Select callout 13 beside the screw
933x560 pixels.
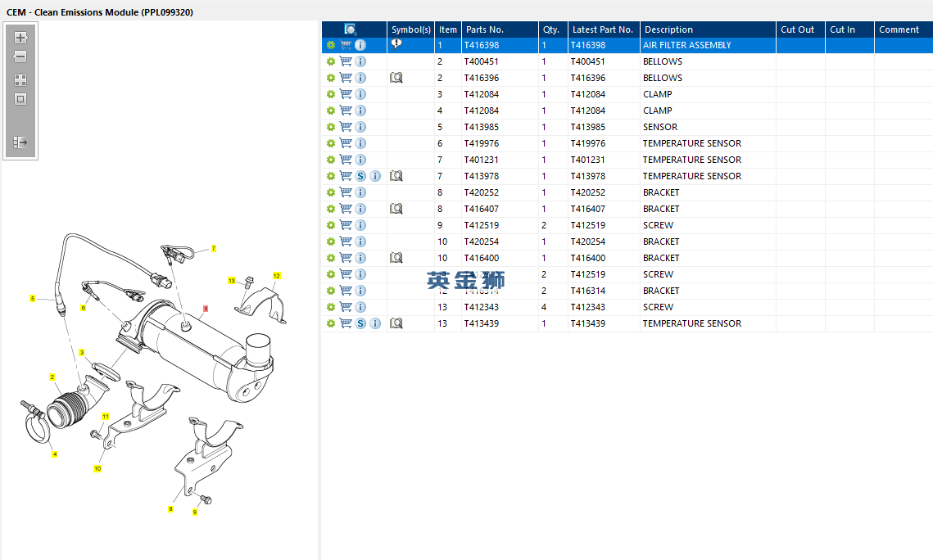pos(232,281)
